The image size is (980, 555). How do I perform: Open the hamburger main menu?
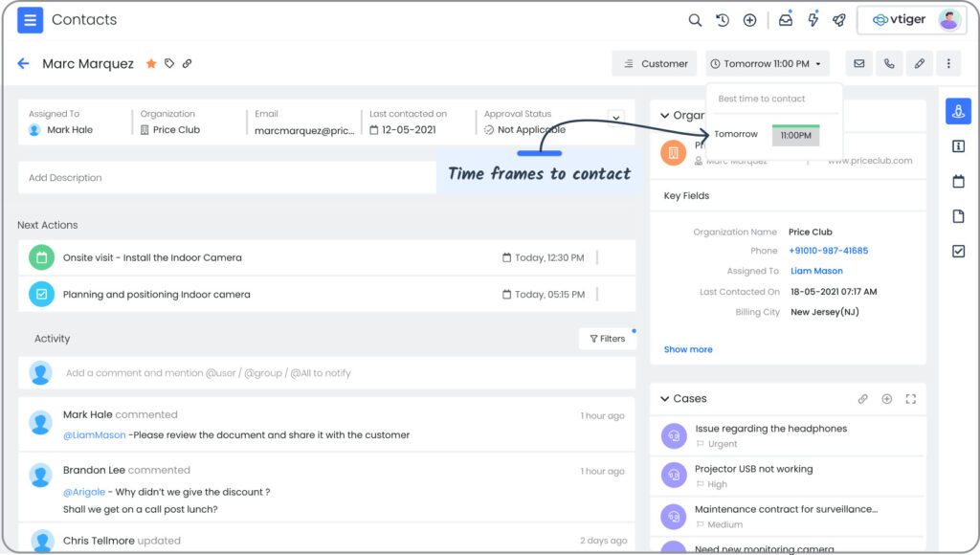point(30,20)
